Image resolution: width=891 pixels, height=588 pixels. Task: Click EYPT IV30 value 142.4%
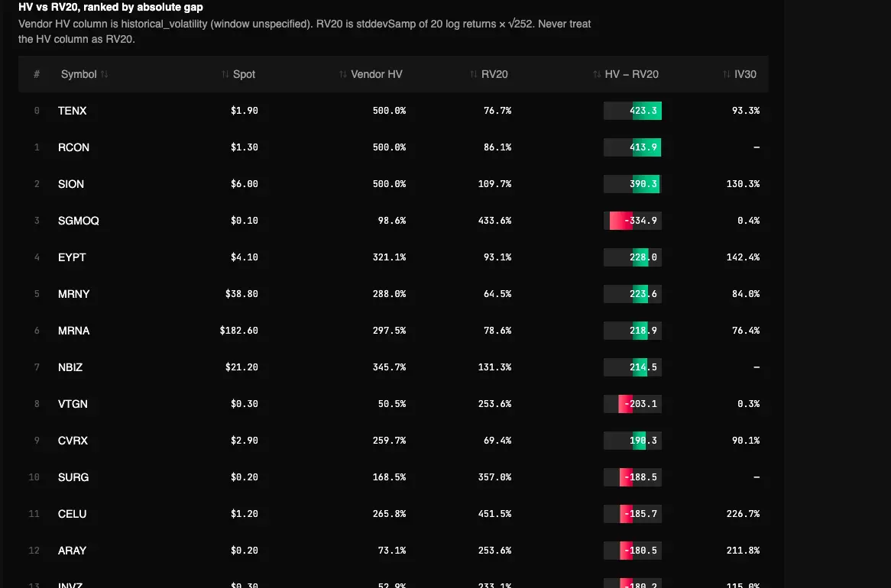pyautogui.click(x=744, y=257)
